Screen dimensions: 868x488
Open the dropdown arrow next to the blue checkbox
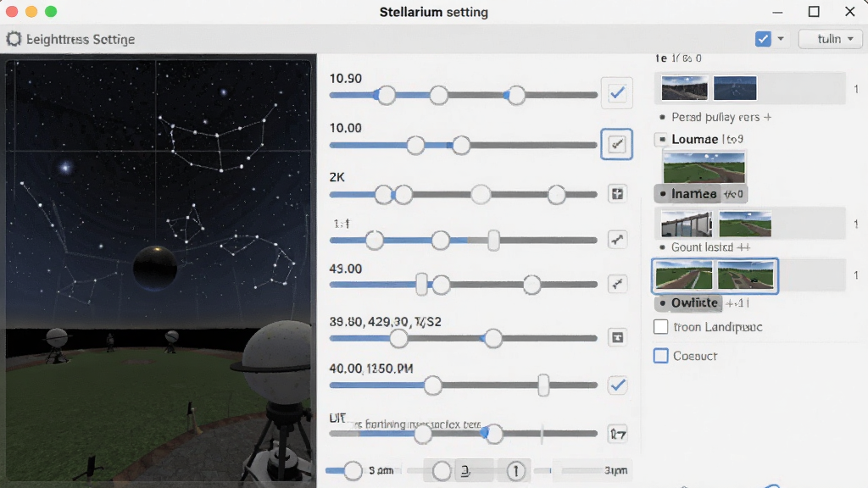coord(781,39)
